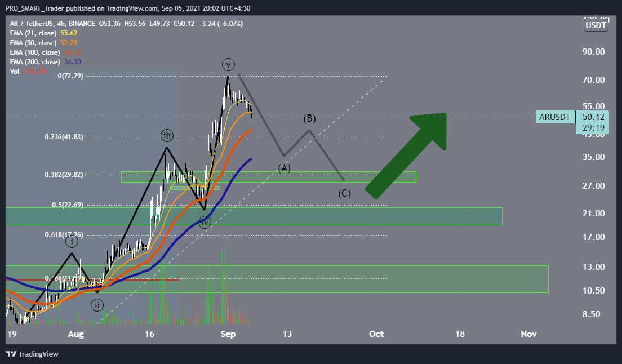Click 70.00 on the price axis
Image resolution: width=622 pixels, height=364 pixels.
click(x=593, y=79)
